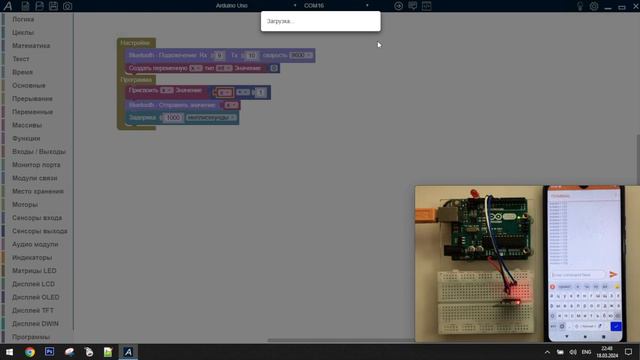Select the Программа loop block header
This screenshot has height=360, width=640.
point(136,80)
